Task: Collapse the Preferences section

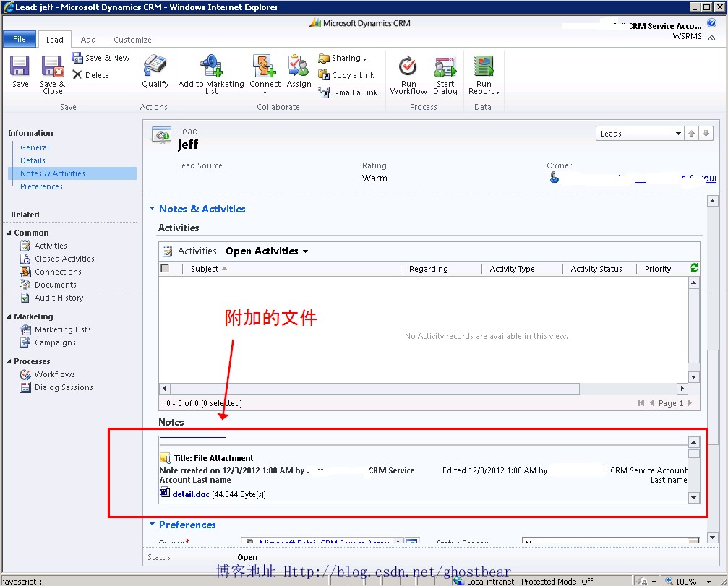Action: (x=152, y=524)
